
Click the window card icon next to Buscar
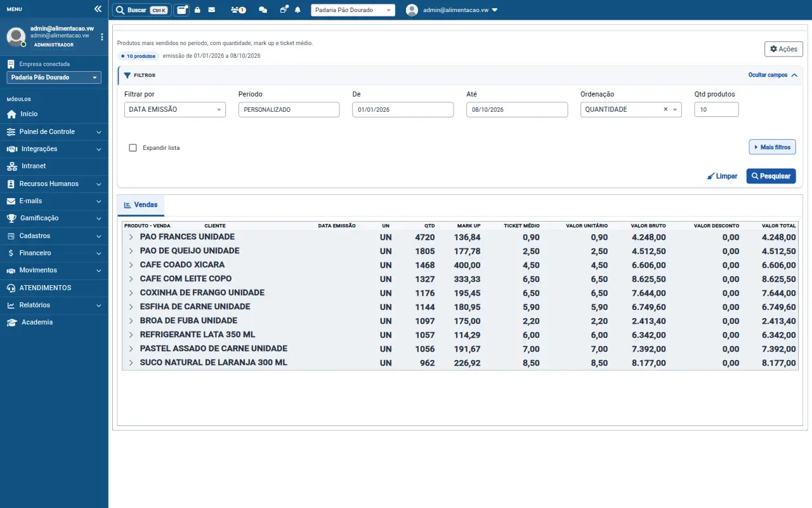(x=181, y=10)
